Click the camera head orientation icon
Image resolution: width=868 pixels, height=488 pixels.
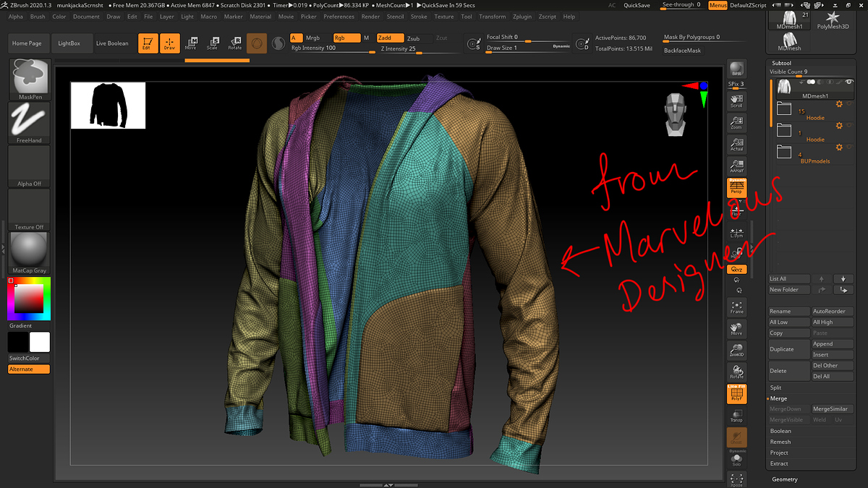click(x=675, y=114)
